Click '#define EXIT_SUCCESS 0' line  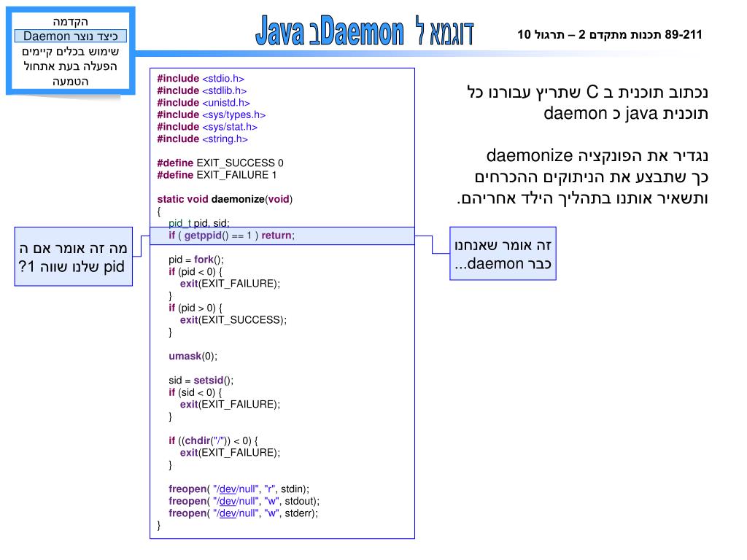click(220, 163)
